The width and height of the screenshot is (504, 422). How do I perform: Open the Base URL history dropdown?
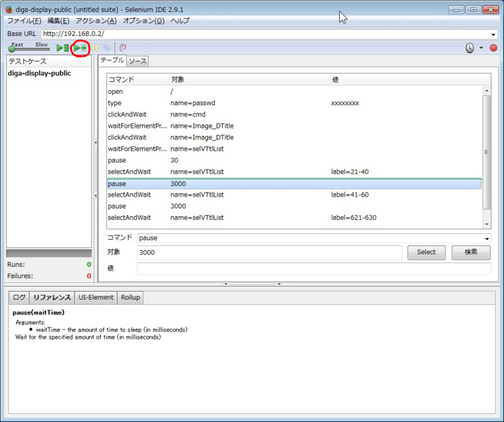point(495,33)
